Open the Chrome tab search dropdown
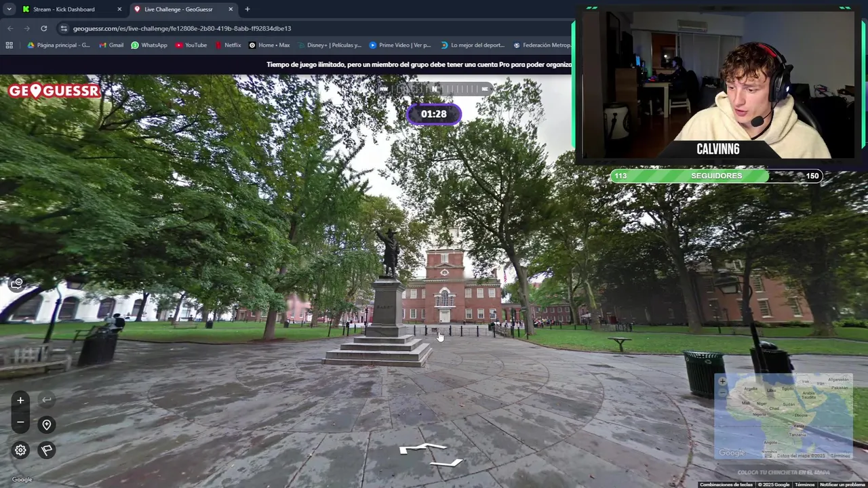 (9, 9)
